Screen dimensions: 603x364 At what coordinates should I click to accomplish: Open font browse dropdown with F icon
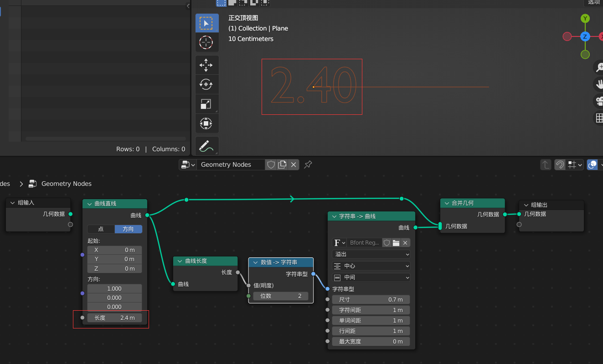[x=339, y=242]
